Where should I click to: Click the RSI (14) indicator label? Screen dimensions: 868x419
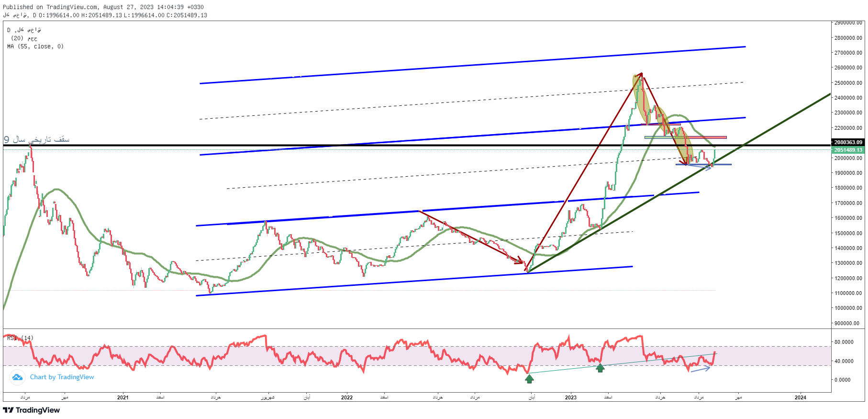20,338
